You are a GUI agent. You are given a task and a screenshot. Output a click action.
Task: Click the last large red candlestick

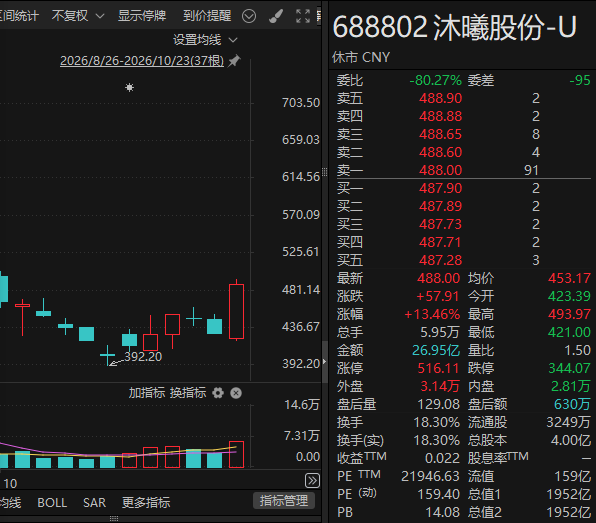236,311
